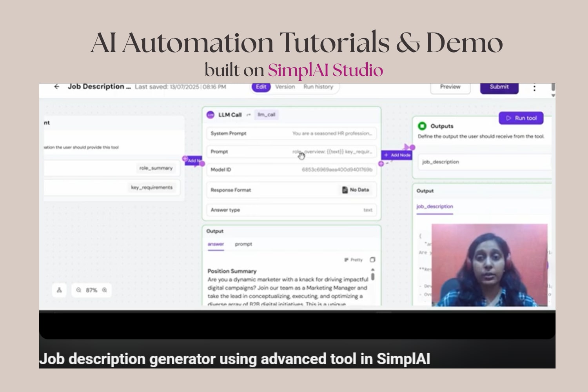
Task: Click the plus connector below Add Node
Action: click(381, 163)
